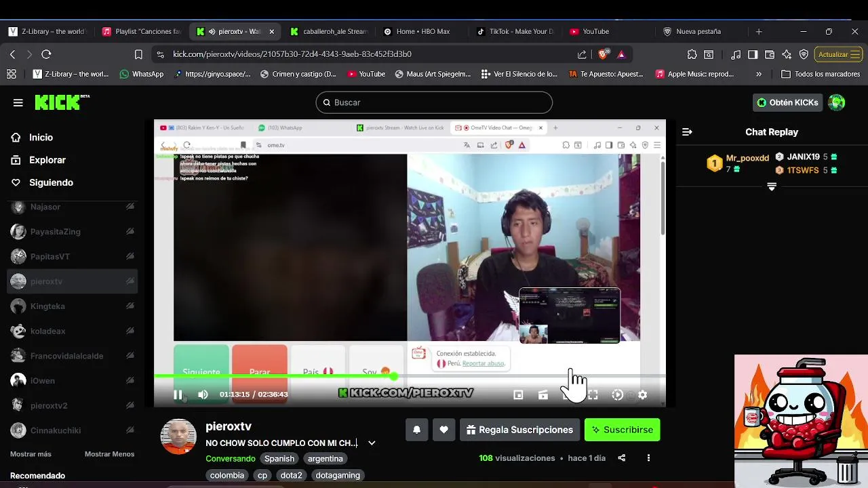Open the browser extensions puzzle icon
This screenshot has width=868, height=488.
point(692,54)
